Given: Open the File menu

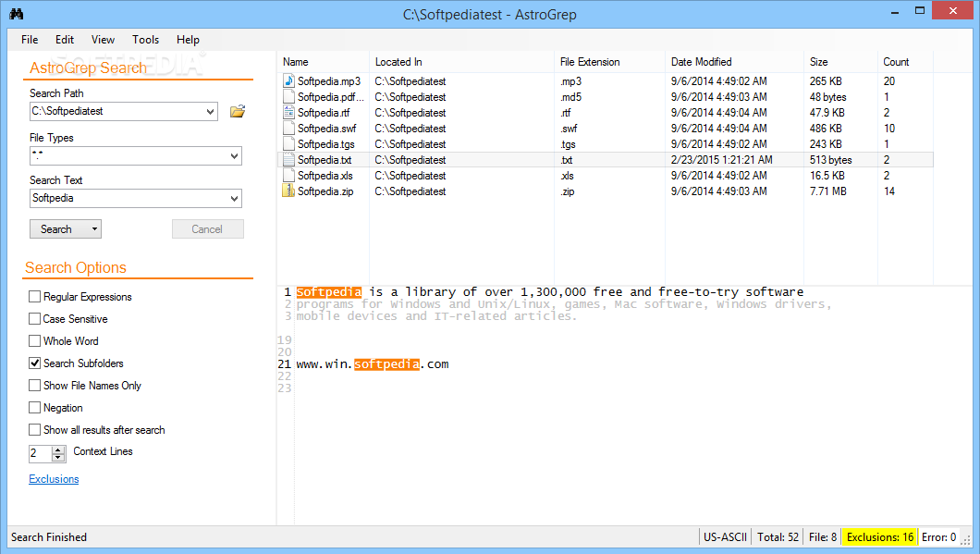Looking at the screenshot, I should tap(30, 40).
